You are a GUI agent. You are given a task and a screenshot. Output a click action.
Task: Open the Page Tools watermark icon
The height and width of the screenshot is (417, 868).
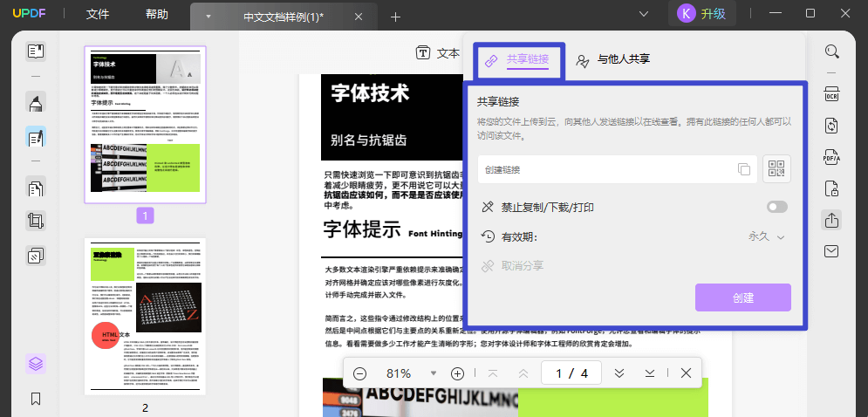pyautogui.click(x=36, y=256)
